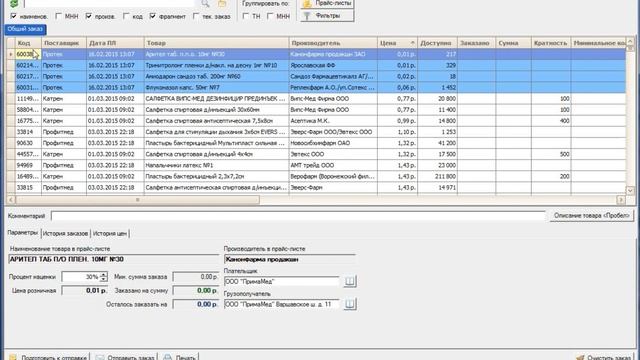The height and width of the screenshot is (360, 640).
Task: Toggle sort on the Цена column header
Action: click(397, 43)
